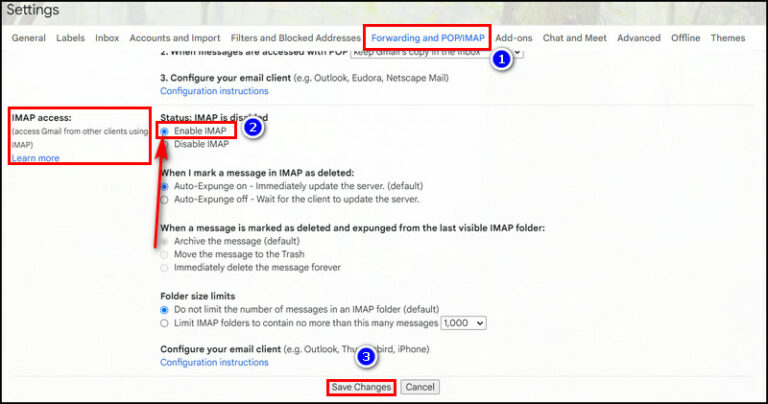This screenshot has width=768, height=404.
Task: Open IMAP Configuration instructions link at bottom
Action: click(214, 362)
